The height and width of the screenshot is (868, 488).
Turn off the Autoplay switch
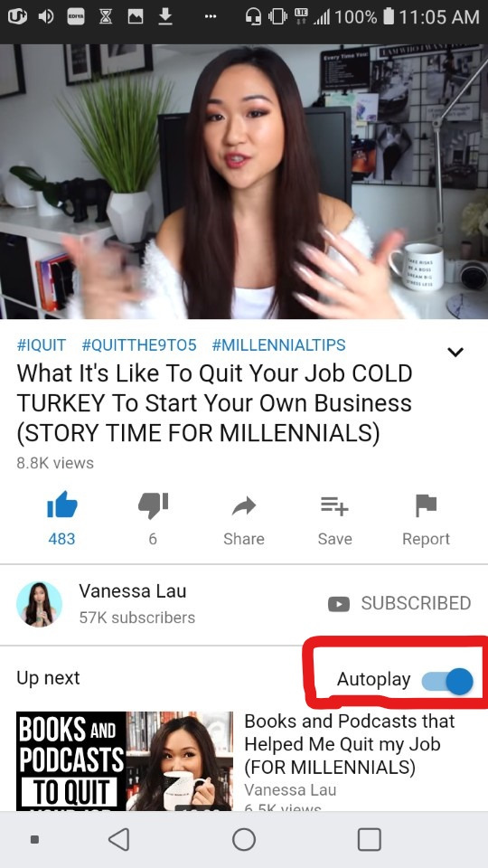447,681
